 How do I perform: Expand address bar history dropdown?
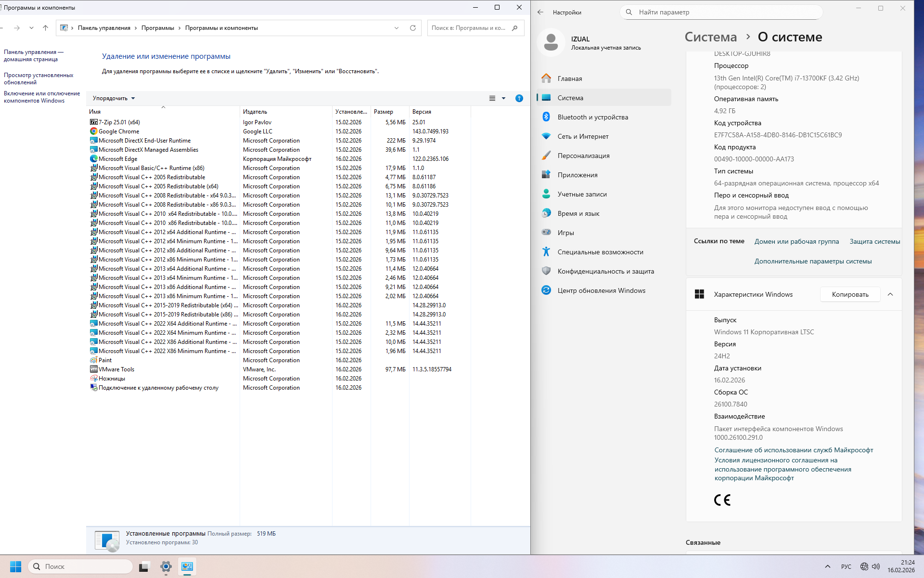(397, 28)
